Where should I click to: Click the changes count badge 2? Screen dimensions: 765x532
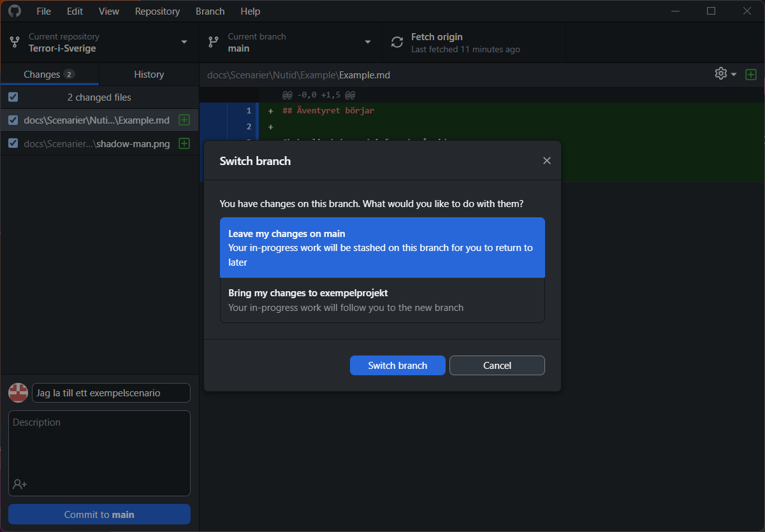coord(69,75)
